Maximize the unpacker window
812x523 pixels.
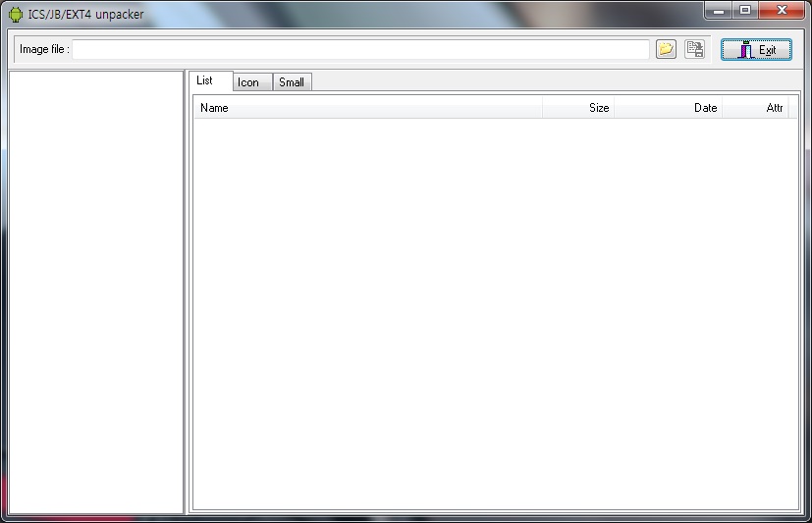(745, 11)
